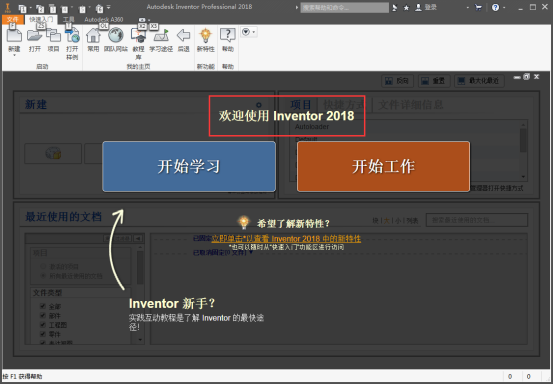553x384 pixels.
Task: Go to 常用 home icon
Action: point(93,36)
